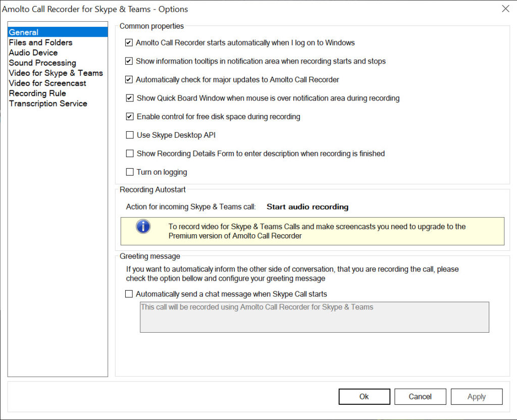Click the greeting message explanation paragraph
This screenshot has width=517, height=420.
click(x=292, y=274)
